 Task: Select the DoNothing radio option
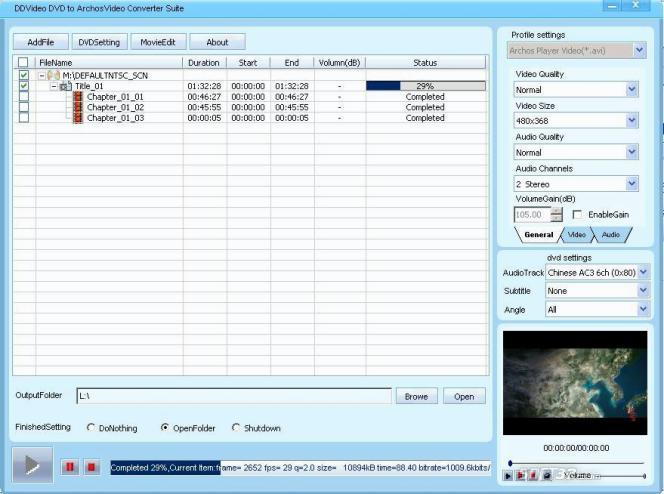[91, 428]
